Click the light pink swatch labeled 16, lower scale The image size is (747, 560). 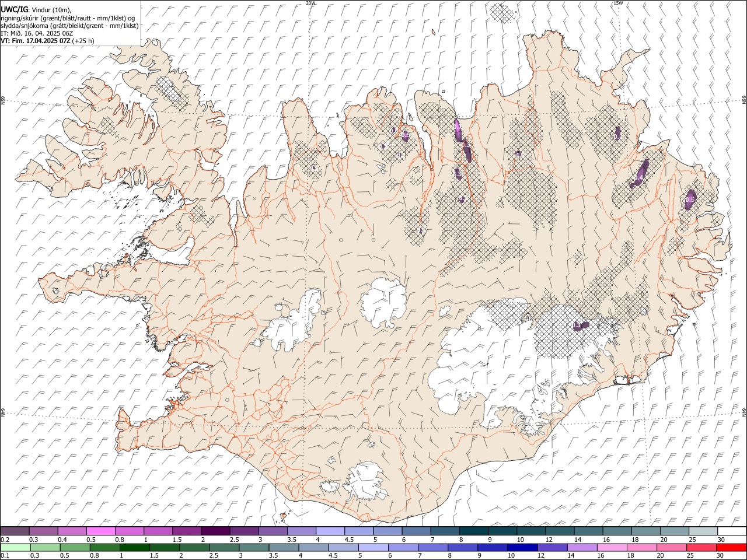pos(612,547)
